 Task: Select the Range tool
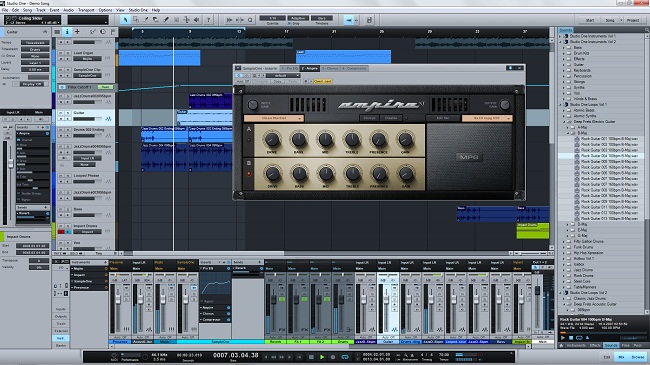pyautogui.click(x=136, y=20)
